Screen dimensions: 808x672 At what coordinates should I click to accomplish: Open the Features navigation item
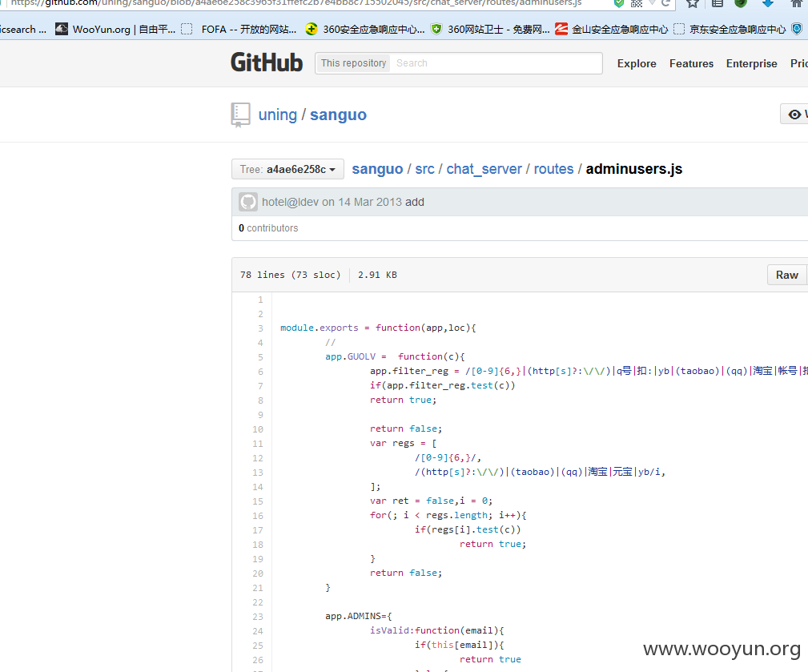[x=691, y=63]
